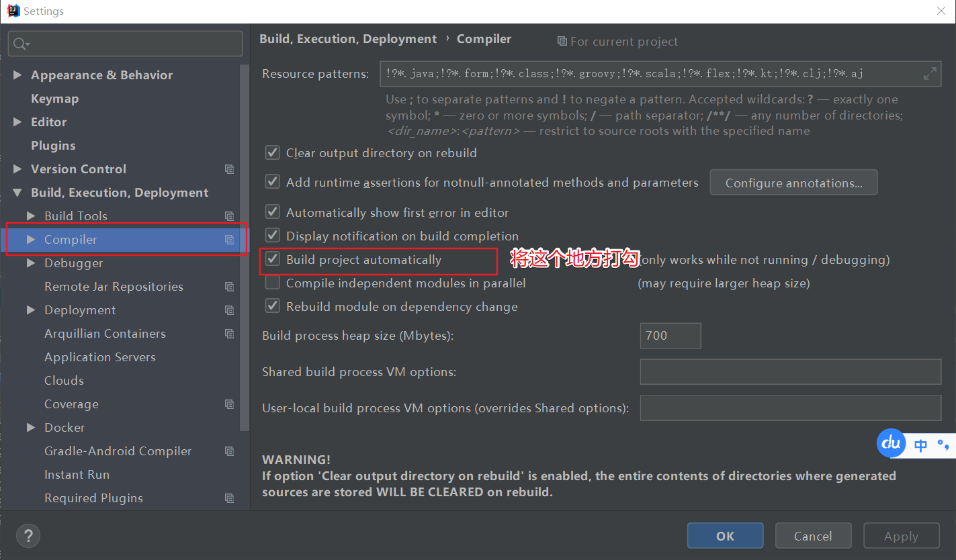The width and height of the screenshot is (956, 560).
Task: Toggle Rebuild module on dependency change
Action: click(272, 306)
